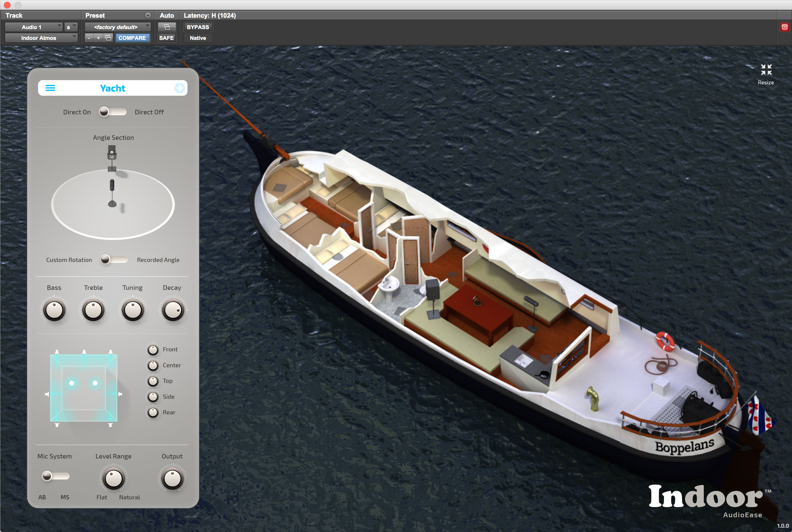Click the next-room arrow icon beside Yacht
The image size is (792, 532).
(x=179, y=88)
